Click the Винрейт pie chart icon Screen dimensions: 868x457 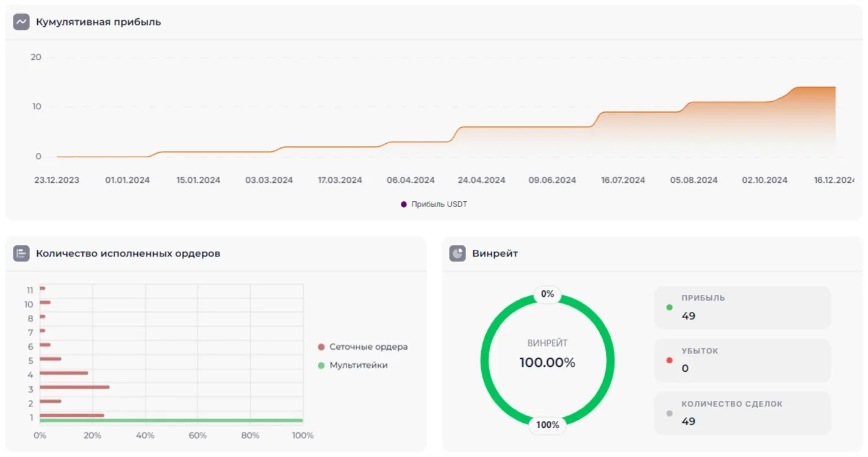point(457,253)
